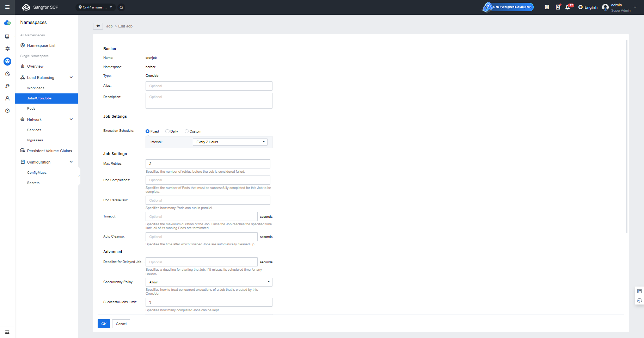This screenshot has width=644, height=338.
Task: Click the Cancel button
Action: tap(121, 324)
